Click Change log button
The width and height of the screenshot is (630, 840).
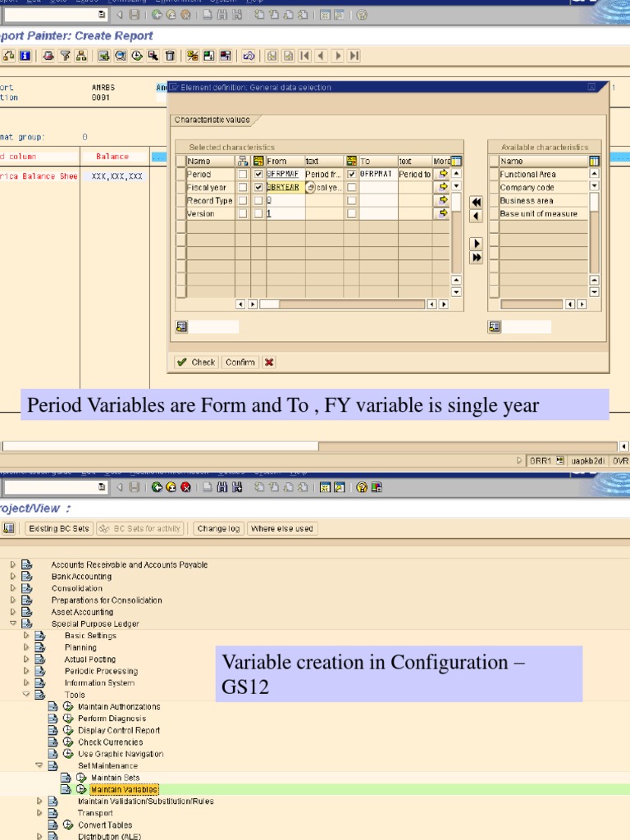218,528
